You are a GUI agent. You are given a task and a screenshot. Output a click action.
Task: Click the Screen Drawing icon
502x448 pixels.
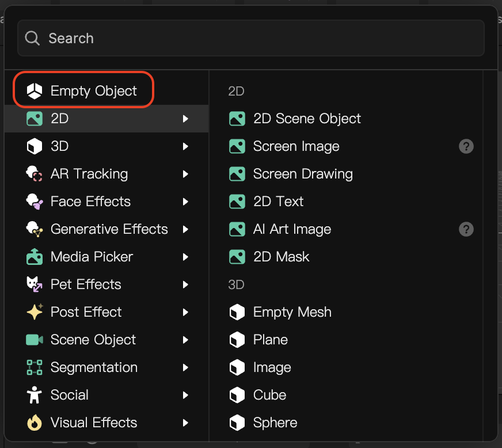tap(237, 174)
